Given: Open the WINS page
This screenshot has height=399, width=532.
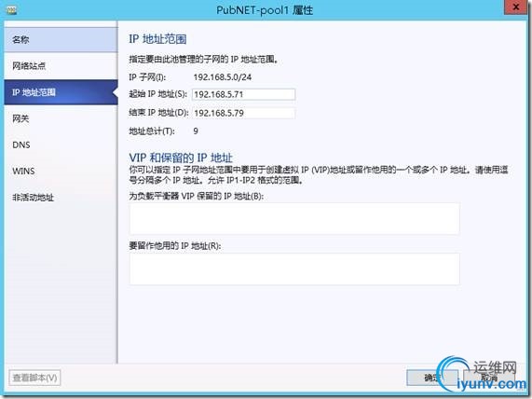Looking at the screenshot, I should [x=61, y=172].
